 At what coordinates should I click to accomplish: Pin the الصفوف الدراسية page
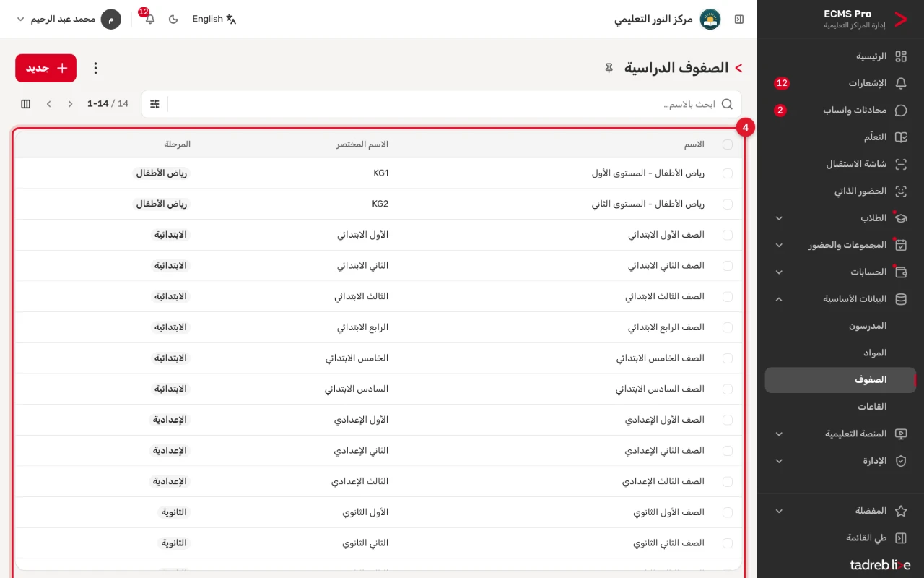[609, 68]
